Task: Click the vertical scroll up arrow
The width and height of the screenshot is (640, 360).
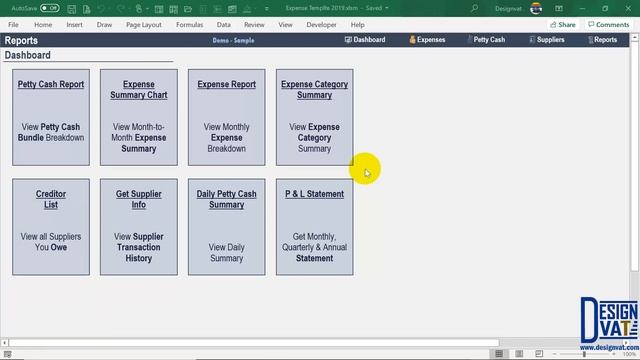Action: 634,38
